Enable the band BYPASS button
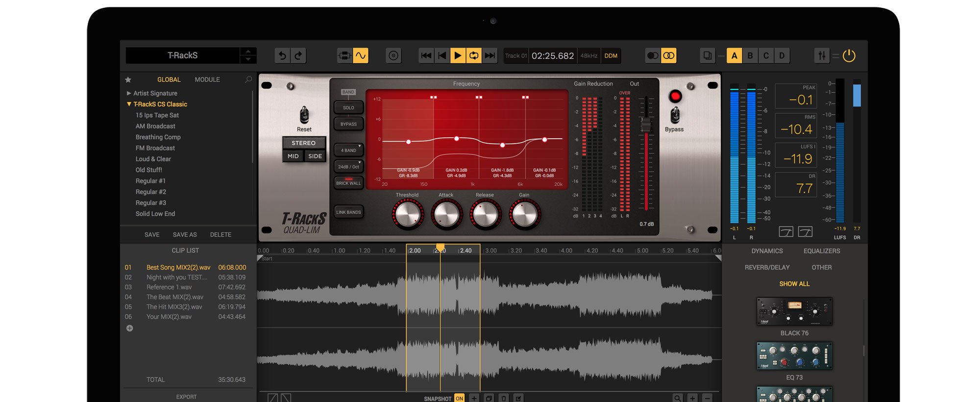980x402 pixels. pos(348,124)
